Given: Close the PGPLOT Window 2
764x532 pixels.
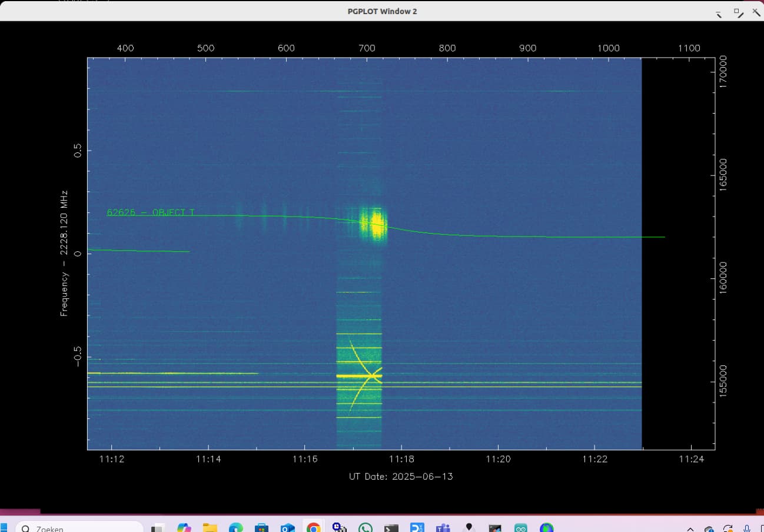Looking at the screenshot, I should coord(756,12).
